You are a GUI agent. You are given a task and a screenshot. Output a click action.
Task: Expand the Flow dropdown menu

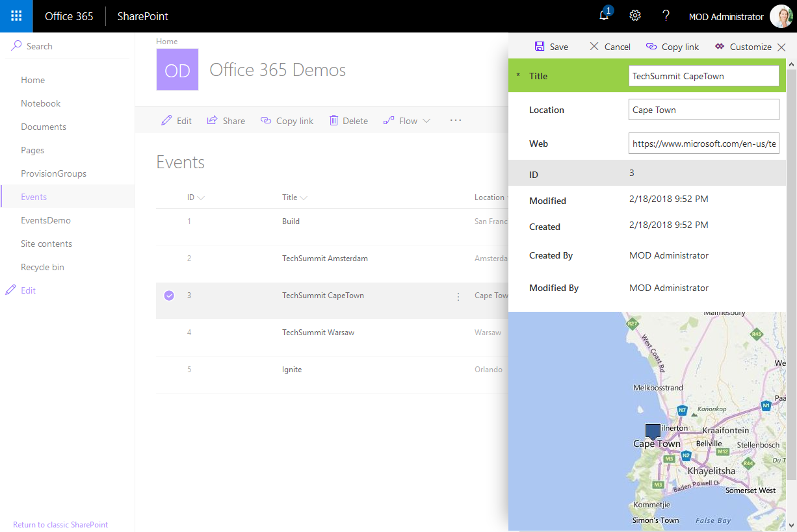[426, 121]
